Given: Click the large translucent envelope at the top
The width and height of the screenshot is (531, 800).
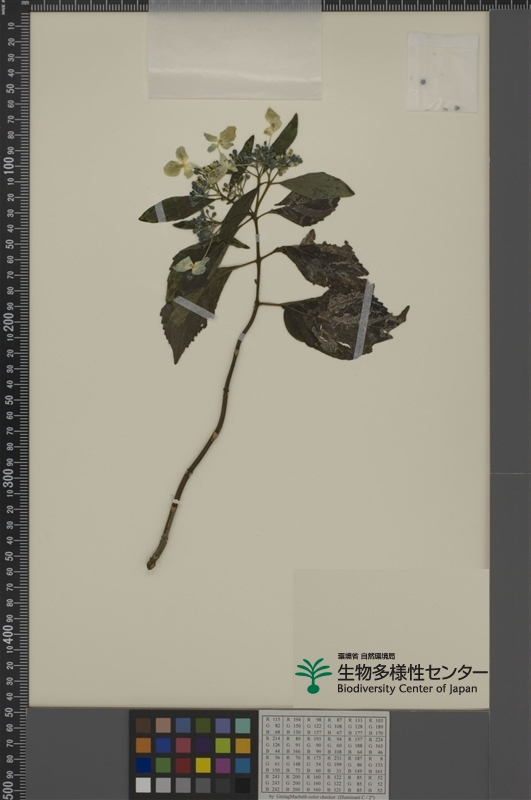Looking at the screenshot, I should pos(235,49).
